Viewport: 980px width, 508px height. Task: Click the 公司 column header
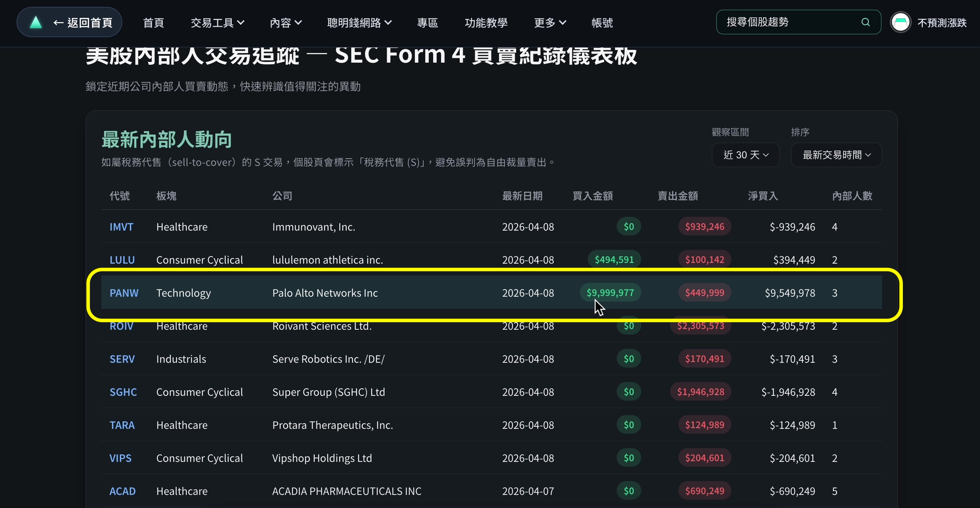pos(282,196)
